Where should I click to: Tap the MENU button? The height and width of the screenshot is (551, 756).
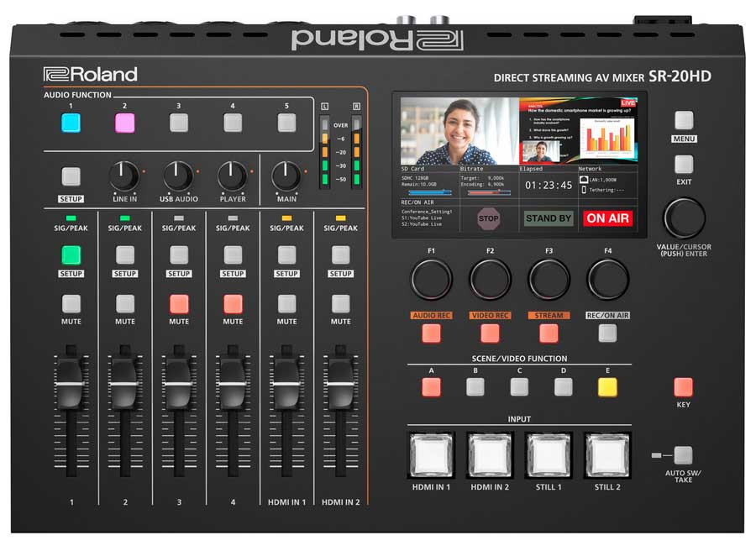pos(684,120)
